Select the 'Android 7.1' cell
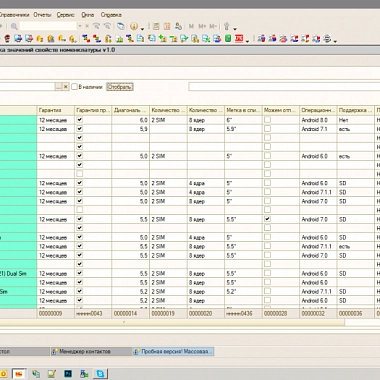 [x=318, y=129]
